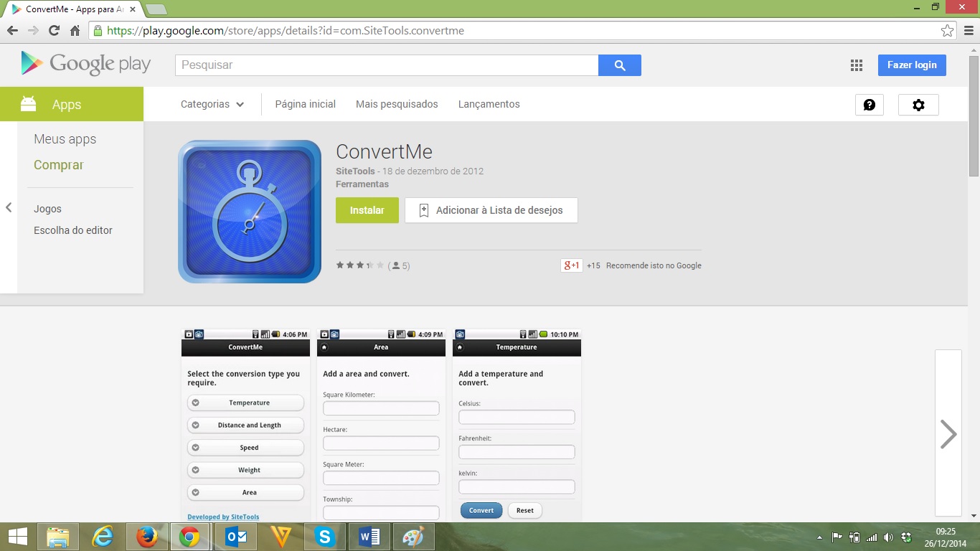Open the settings gear icon
This screenshot has height=551, width=980.
click(x=918, y=105)
